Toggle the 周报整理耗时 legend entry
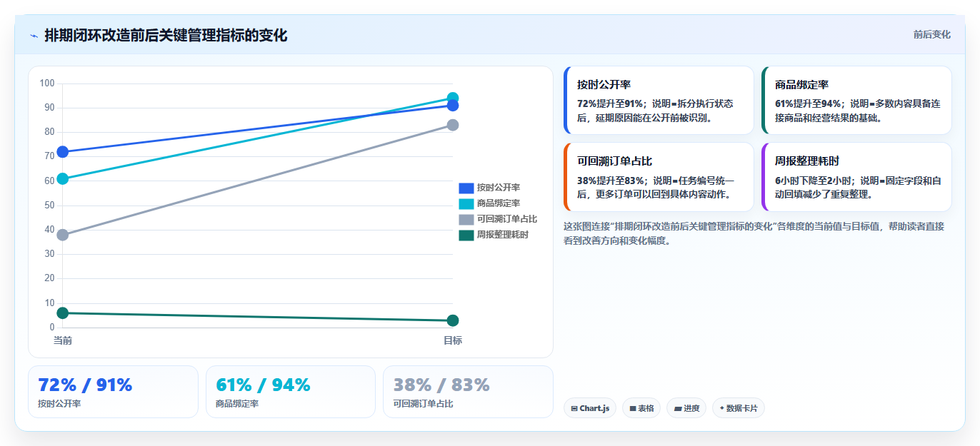 (494, 235)
